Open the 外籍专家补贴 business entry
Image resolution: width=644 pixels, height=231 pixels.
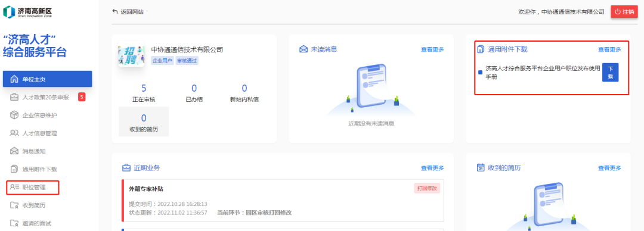[x=283, y=201]
